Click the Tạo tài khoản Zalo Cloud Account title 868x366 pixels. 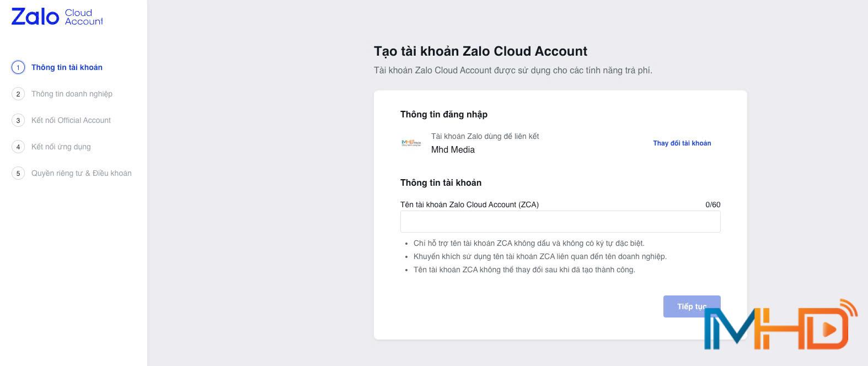480,51
